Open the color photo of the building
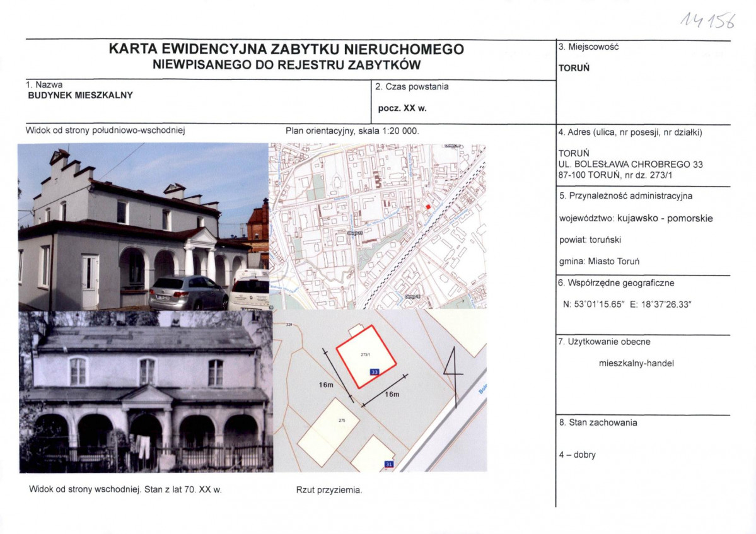Screen dimensions: 756x534 pyautogui.click(x=143, y=226)
